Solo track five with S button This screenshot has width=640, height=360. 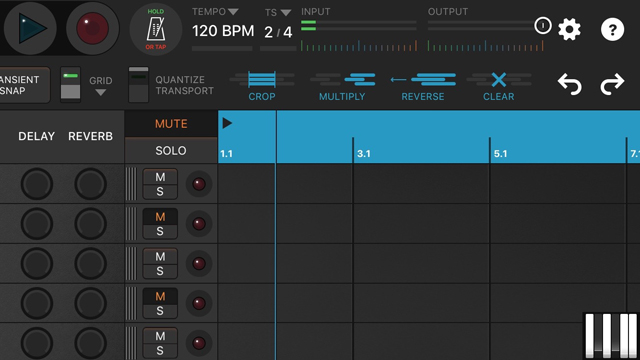tap(160, 351)
